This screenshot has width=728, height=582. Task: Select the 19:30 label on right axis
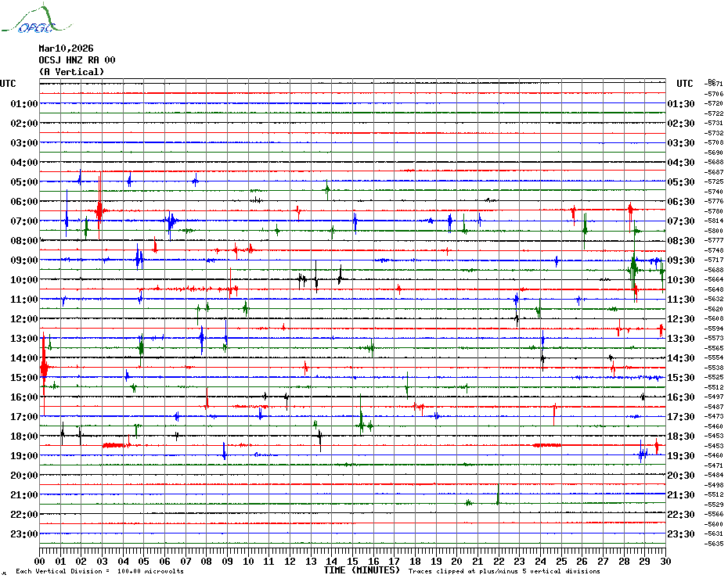[x=680, y=456]
